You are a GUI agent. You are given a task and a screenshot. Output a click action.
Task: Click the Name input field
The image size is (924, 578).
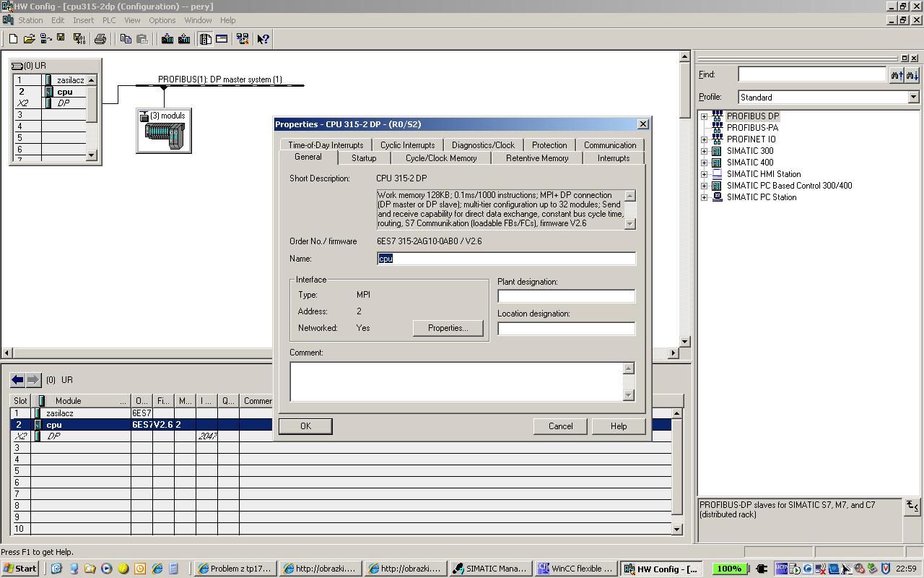506,259
